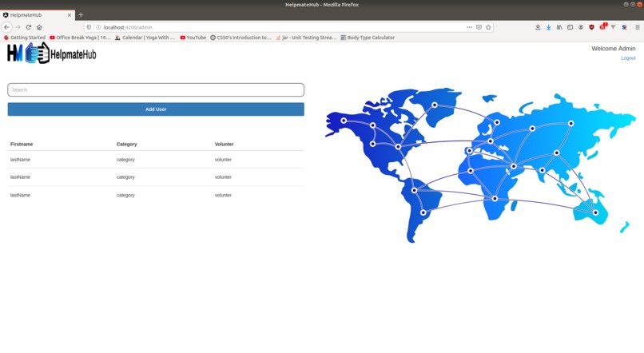The image size is (644, 353).
Task: Open the bookmarks menu toolbar icon
Action: pyautogui.click(x=538, y=27)
